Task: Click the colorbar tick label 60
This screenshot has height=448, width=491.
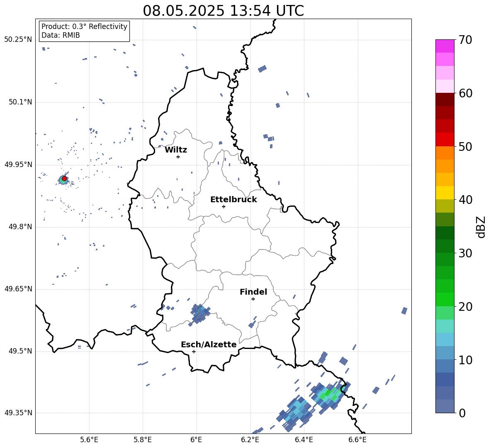Action: click(x=465, y=93)
